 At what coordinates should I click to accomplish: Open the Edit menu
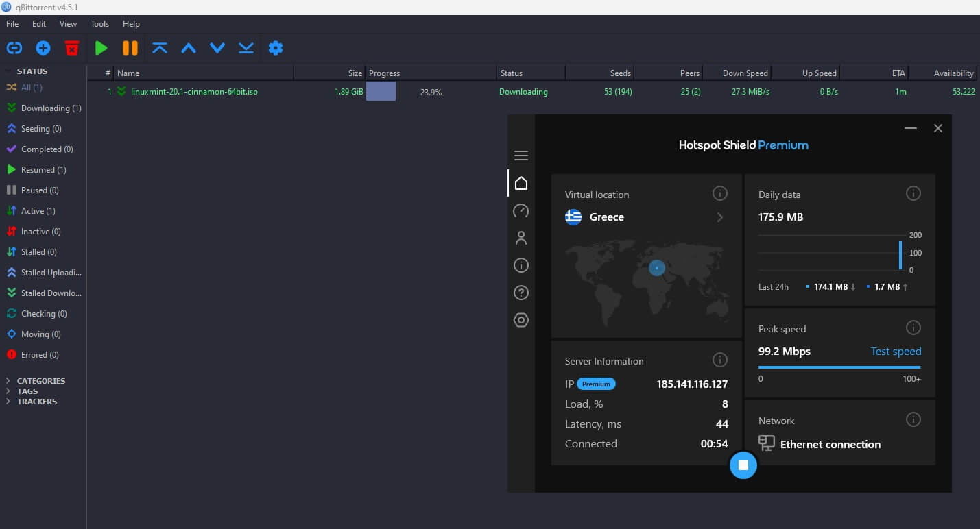click(x=39, y=24)
